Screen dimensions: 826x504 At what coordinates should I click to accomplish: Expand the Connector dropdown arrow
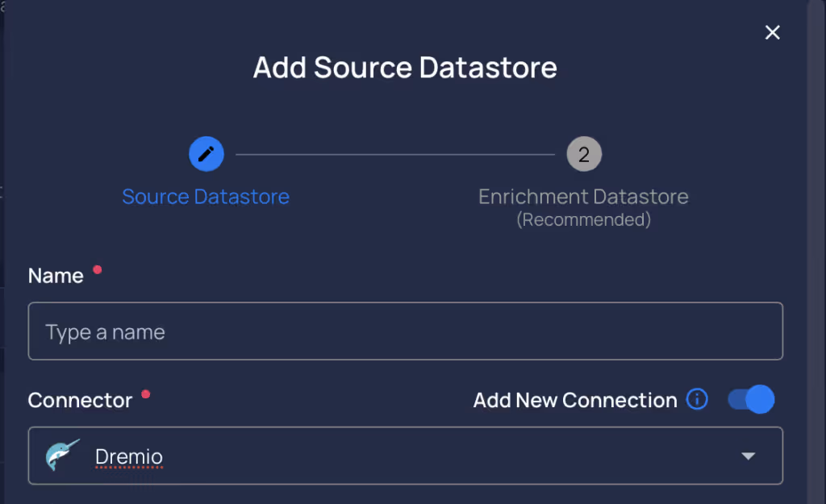[x=748, y=456]
